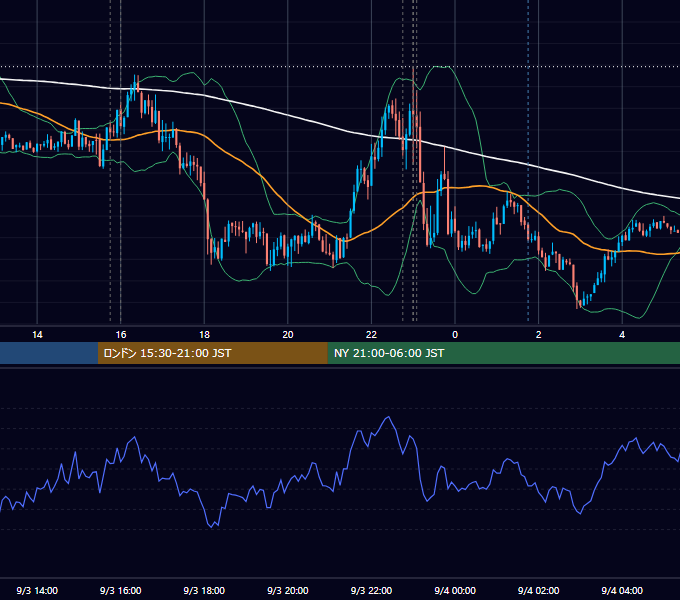Click the 9/3 18:00 date label

[x=204, y=590]
